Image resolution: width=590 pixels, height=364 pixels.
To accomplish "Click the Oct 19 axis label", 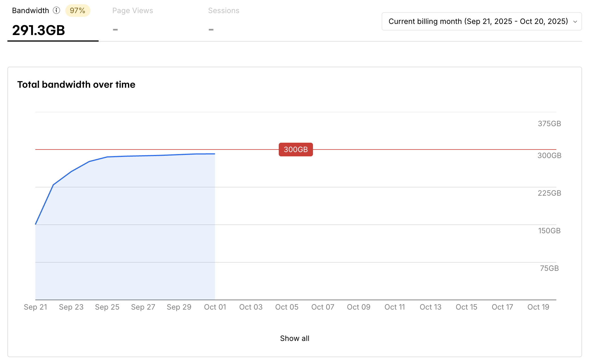I will coord(538,307).
